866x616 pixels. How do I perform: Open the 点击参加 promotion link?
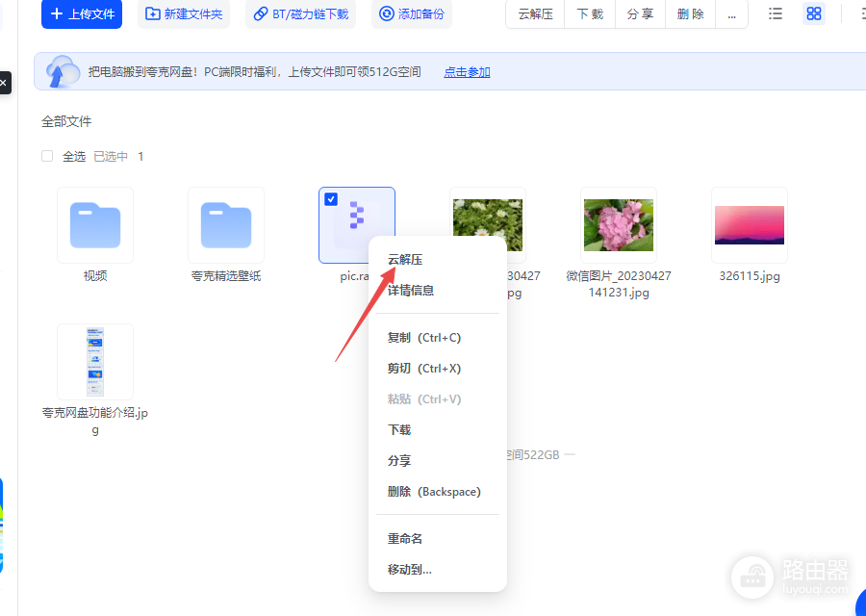(467, 72)
